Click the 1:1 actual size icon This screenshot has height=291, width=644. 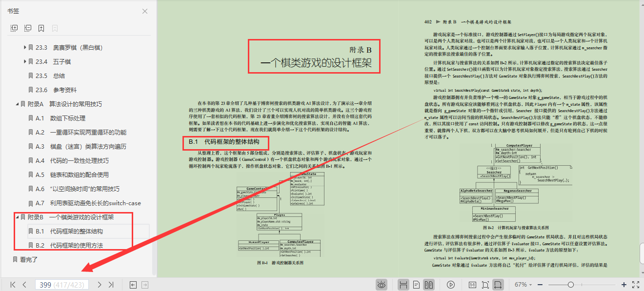(x=471, y=284)
